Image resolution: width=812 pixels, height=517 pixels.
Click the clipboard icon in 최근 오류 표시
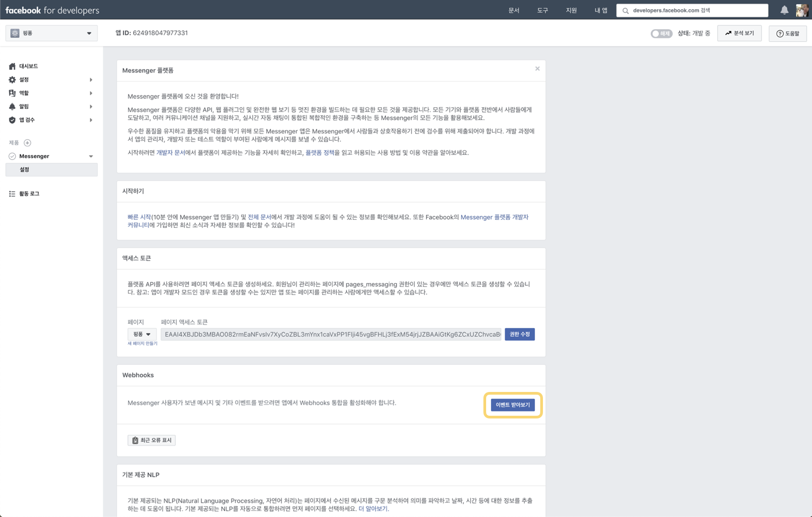[135, 441]
